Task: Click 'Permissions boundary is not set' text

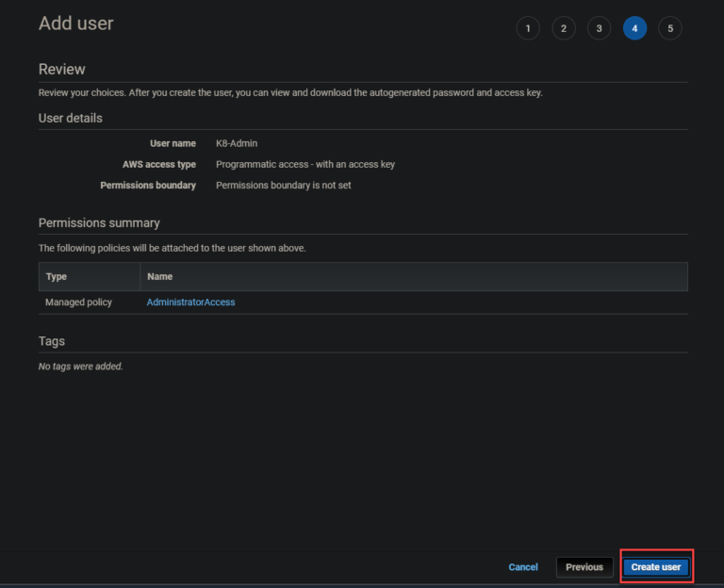Action: click(283, 186)
